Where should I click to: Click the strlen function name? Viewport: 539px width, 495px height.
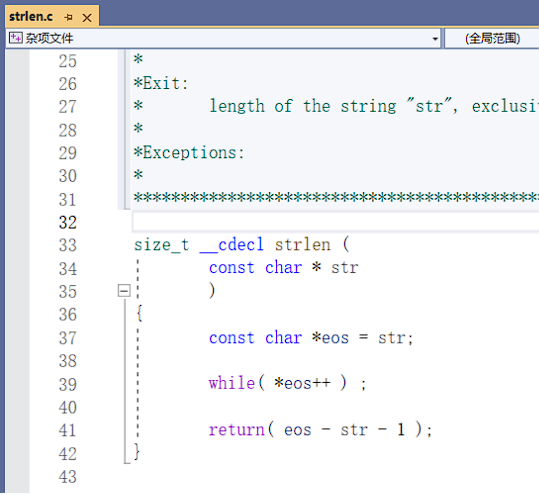pyautogui.click(x=302, y=245)
